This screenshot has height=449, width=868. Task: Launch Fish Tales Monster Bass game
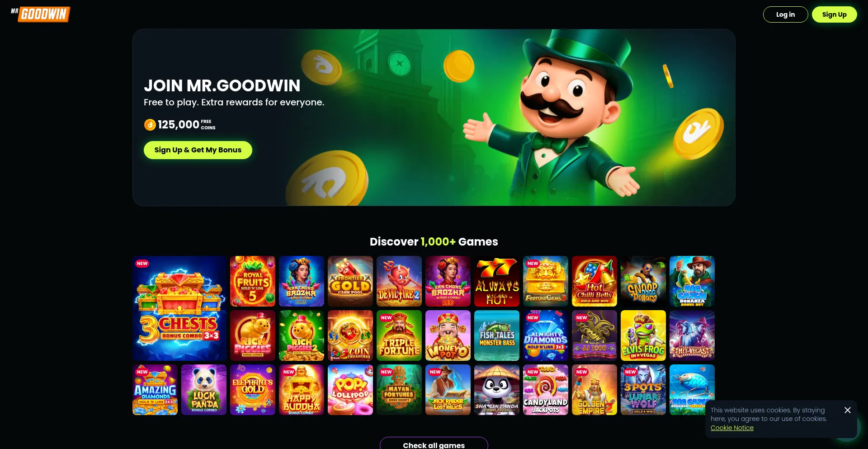point(497,336)
